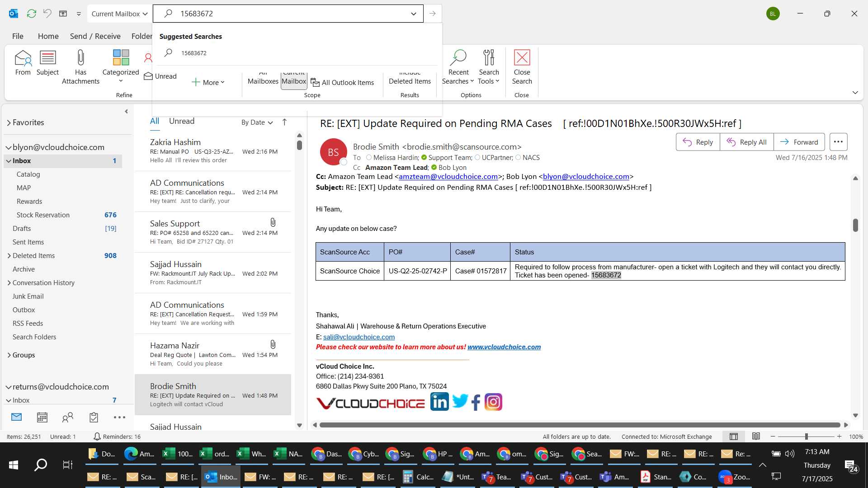
Task: Open www.vcloudchoice.com website link
Action: point(504,347)
